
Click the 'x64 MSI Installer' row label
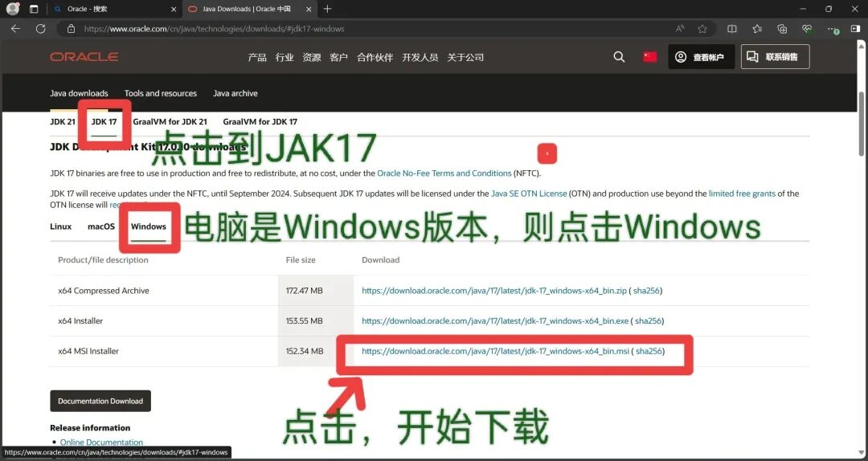click(88, 352)
